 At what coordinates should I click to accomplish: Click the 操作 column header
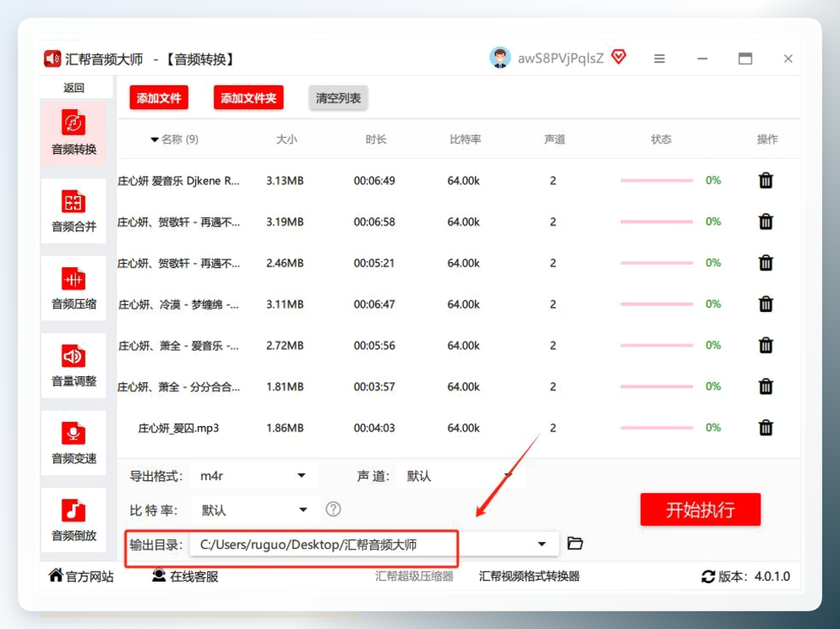point(766,139)
